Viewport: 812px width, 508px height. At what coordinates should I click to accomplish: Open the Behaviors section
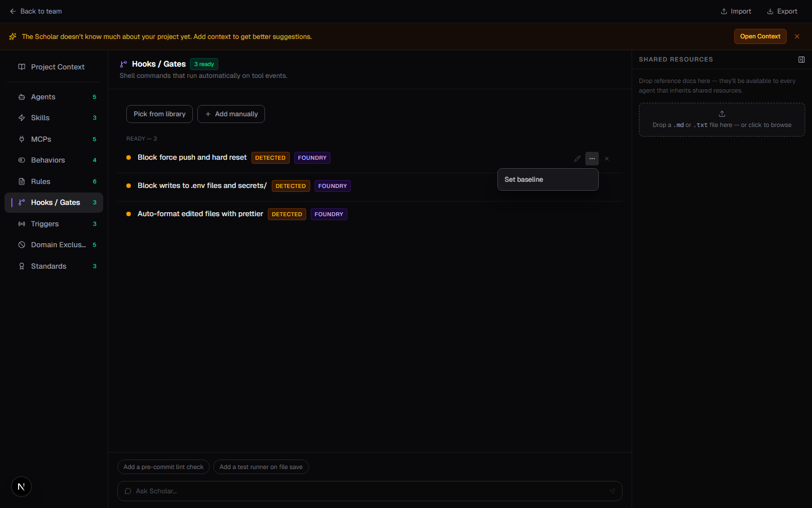(54, 160)
